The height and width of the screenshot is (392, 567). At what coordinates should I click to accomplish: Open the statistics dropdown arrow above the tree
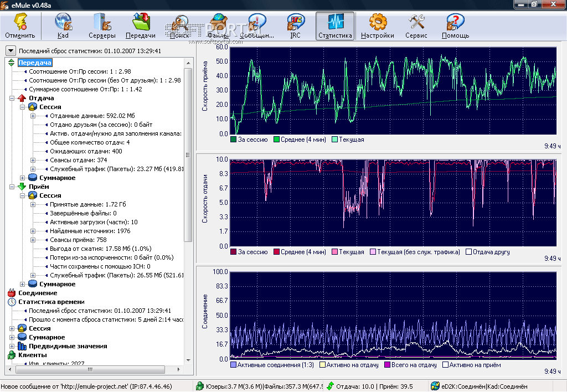tap(11, 51)
